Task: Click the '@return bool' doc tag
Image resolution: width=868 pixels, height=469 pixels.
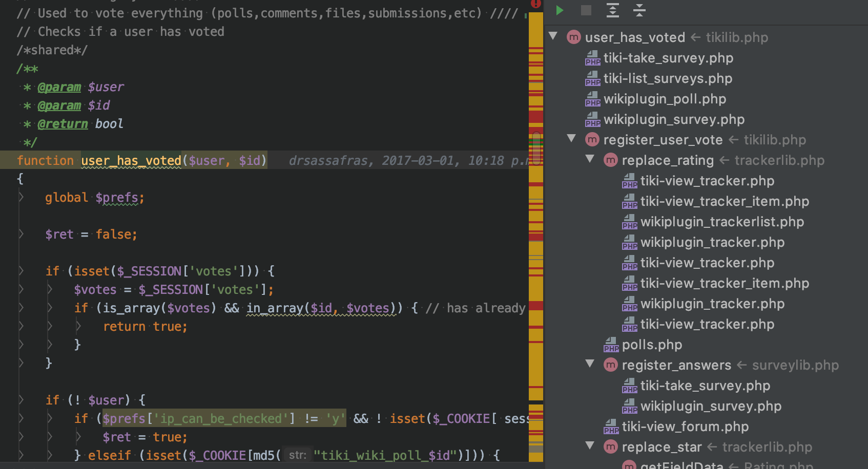Action: click(x=80, y=124)
